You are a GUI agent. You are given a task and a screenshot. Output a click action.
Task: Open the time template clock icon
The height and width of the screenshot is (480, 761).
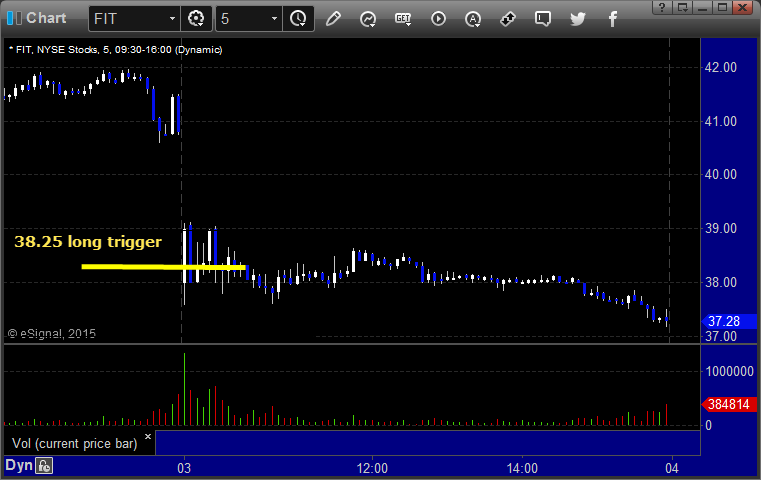click(298, 19)
